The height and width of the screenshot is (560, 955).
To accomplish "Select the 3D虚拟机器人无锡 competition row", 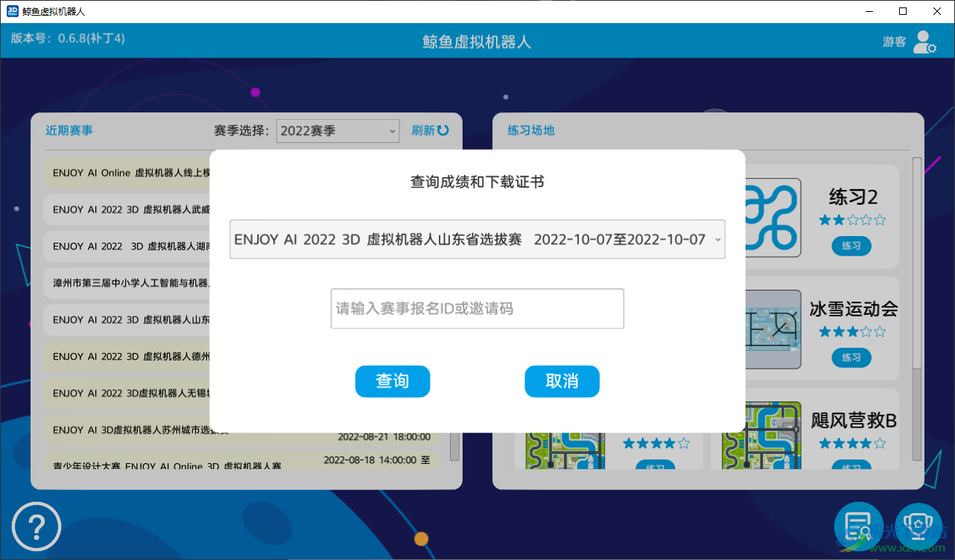I will pyautogui.click(x=127, y=393).
